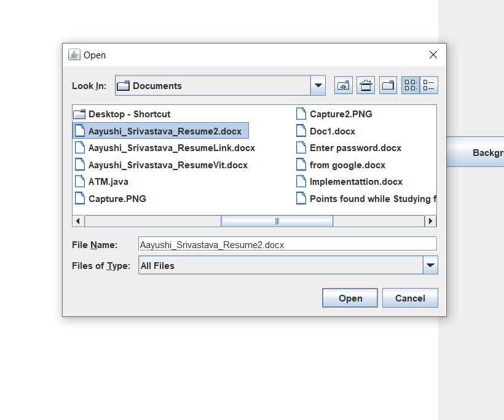The image size is (504, 420).
Task: Click the file icon of Capture2.PNG
Action: 301,114
